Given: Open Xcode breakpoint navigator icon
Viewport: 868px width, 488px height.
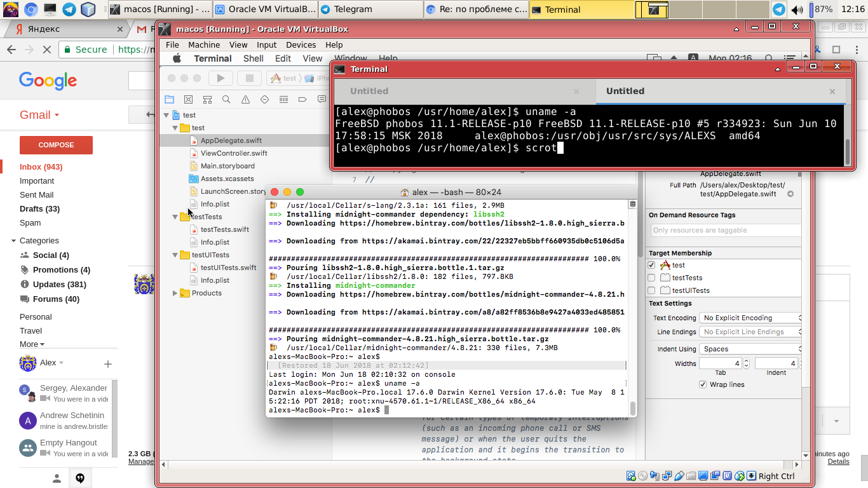Looking at the screenshot, I should click(x=303, y=100).
